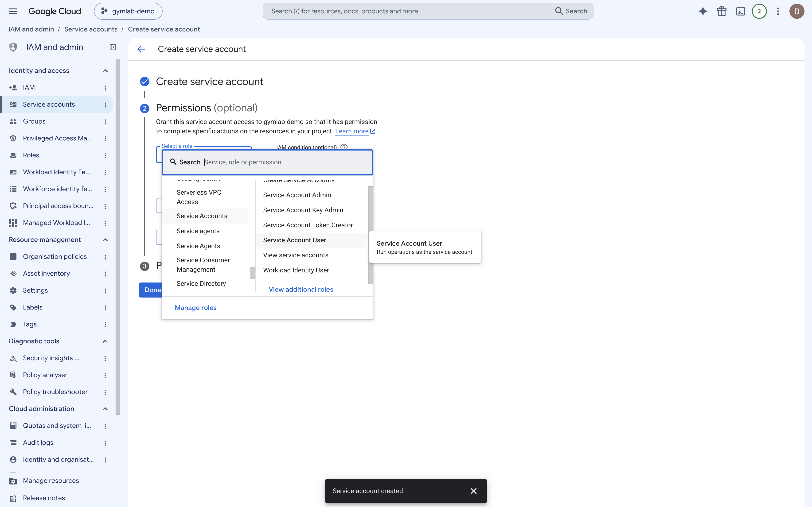Choose the View service accounts role
This screenshot has width=812, height=507.
click(310, 255)
